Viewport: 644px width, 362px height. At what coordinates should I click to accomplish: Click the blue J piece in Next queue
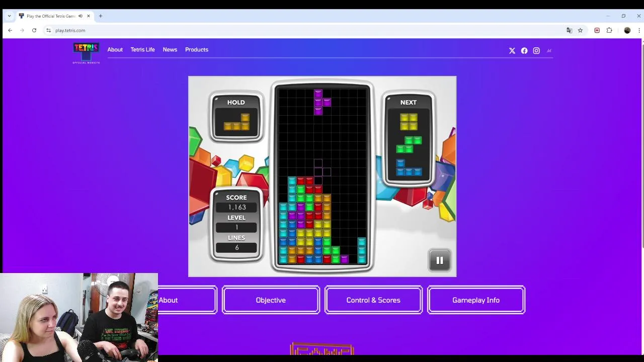pos(409,167)
